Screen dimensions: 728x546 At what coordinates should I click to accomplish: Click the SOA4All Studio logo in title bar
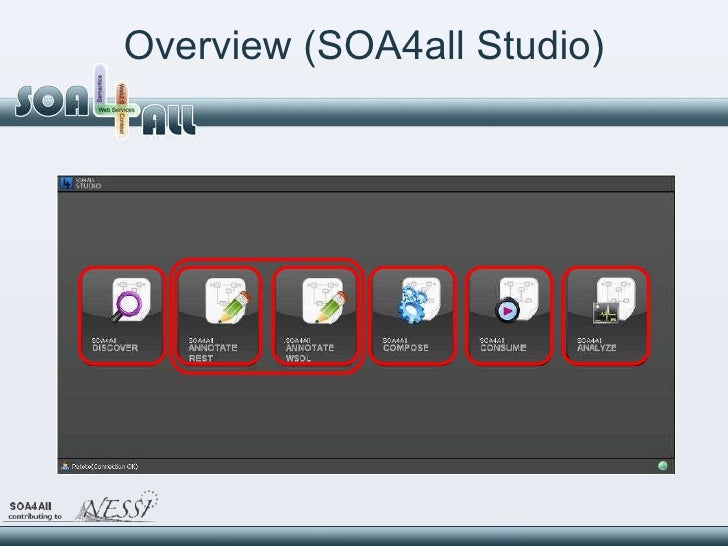pyautogui.click(x=81, y=183)
